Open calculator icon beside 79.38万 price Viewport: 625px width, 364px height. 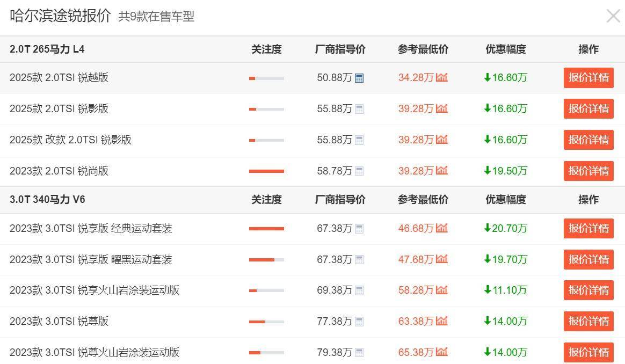pyautogui.click(x=359, y=353)
